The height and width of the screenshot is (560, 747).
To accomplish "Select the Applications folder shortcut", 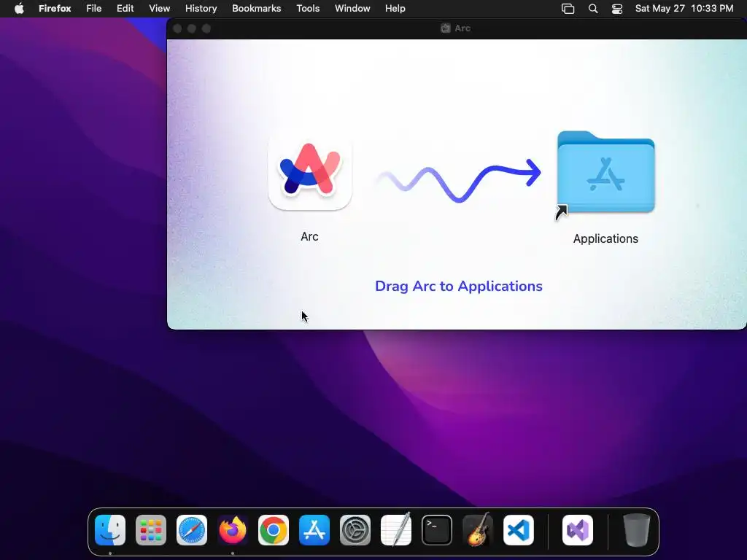I will coord(605,172).
